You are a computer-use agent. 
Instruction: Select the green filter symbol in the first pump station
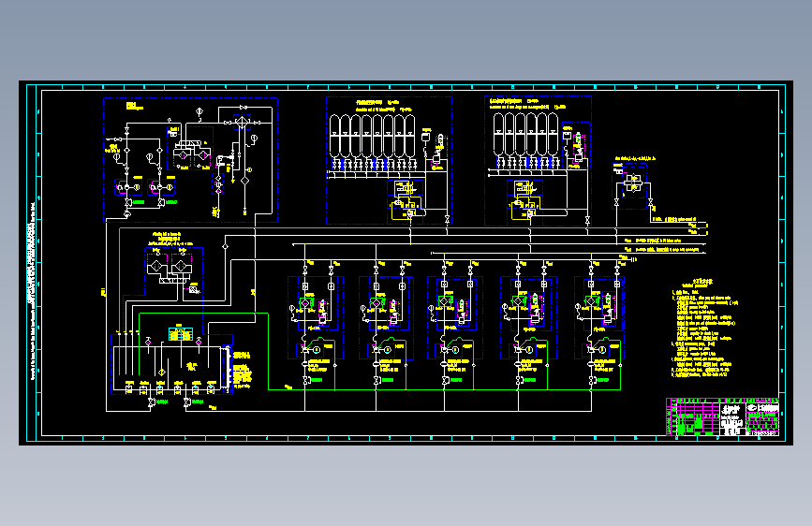pos(305,302)
